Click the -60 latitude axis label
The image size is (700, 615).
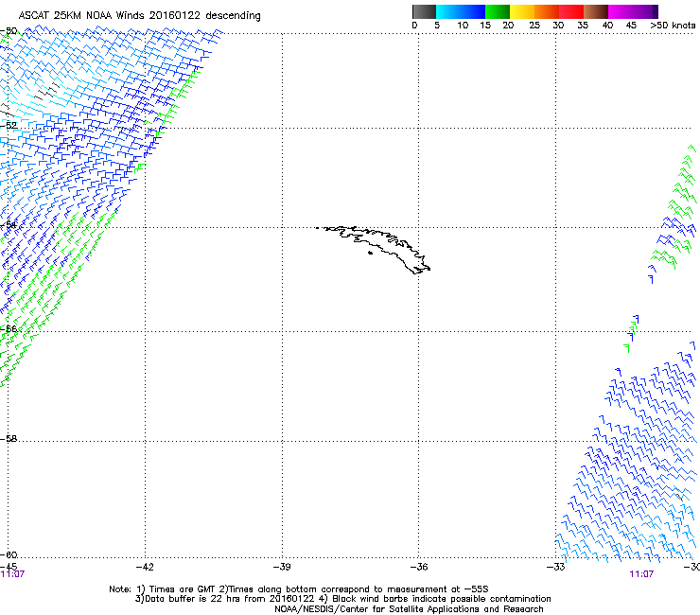coord(9,555)
